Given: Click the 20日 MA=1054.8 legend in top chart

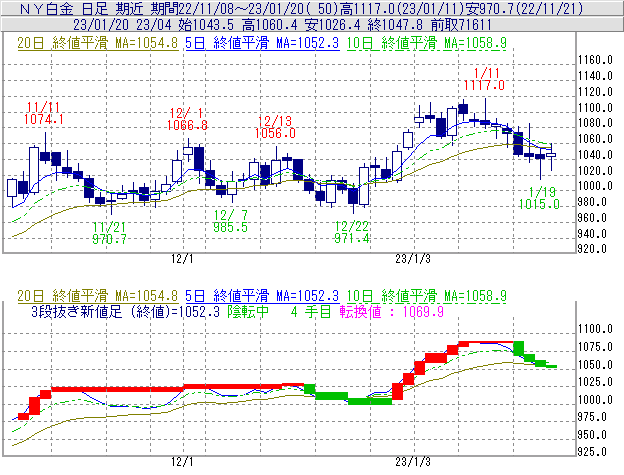Looking at the screenshot, I should coord(98,43).
